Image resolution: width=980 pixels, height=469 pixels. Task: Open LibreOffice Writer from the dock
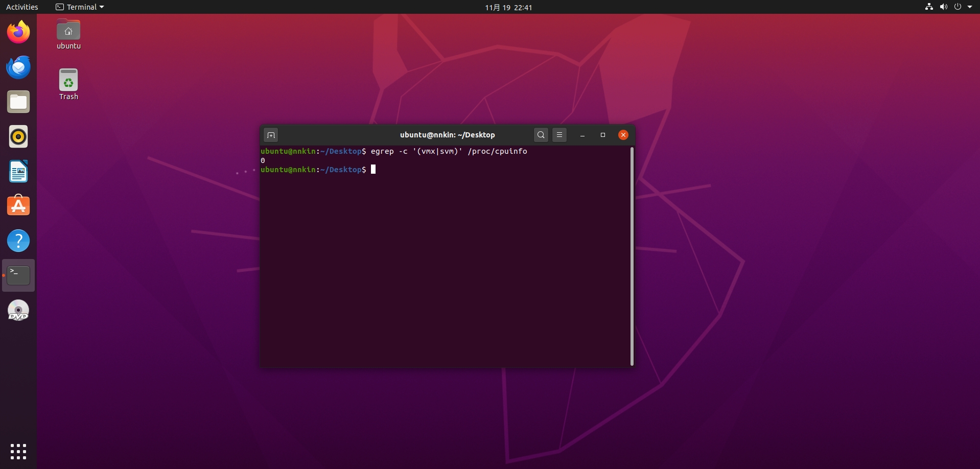[x=18, y=172]
